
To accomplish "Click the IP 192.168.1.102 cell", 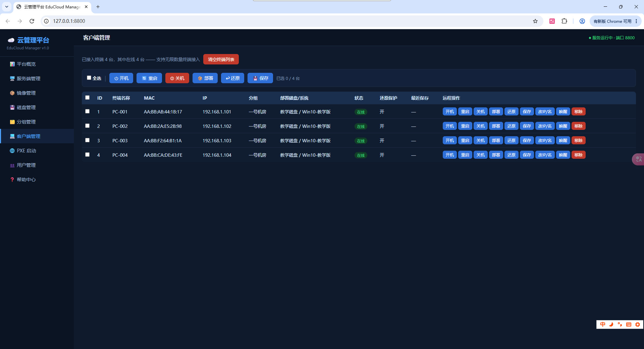I will [x=217, y=126].
